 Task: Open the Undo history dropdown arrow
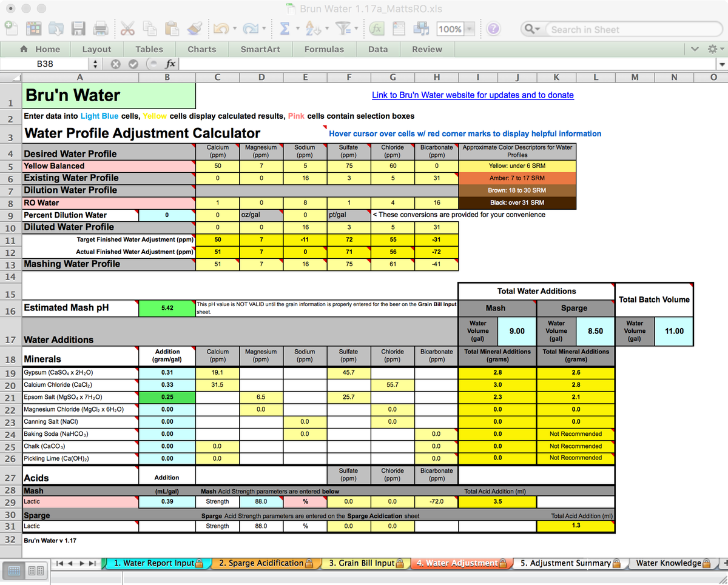235,28
